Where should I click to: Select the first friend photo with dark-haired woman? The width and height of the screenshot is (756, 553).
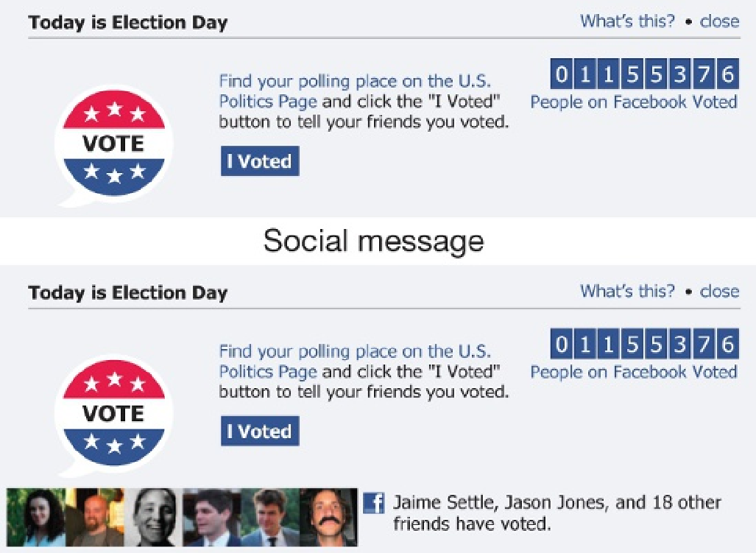(35, 517)
